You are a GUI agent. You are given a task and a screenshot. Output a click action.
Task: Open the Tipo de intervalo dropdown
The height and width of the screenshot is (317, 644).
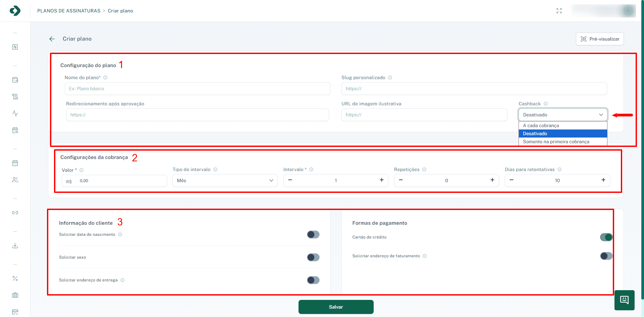[x=225, y=180]
